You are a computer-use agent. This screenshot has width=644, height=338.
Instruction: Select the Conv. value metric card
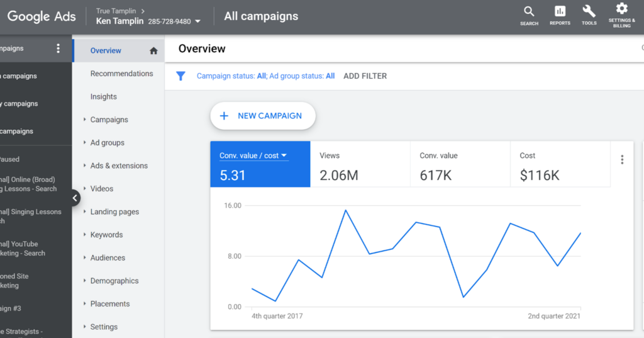pyautogui.click(x=460, y=164)
